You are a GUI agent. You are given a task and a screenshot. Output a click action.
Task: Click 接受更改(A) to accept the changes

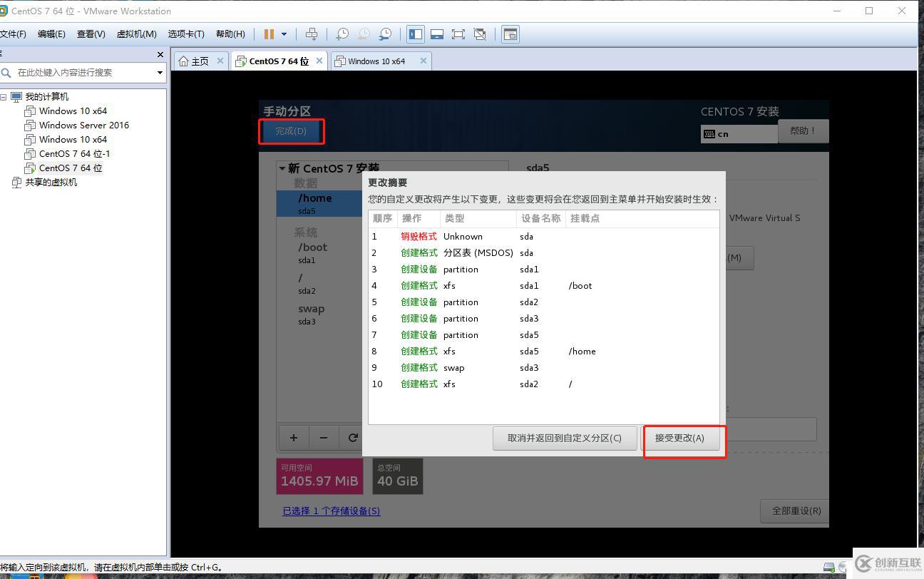point(679,438)
